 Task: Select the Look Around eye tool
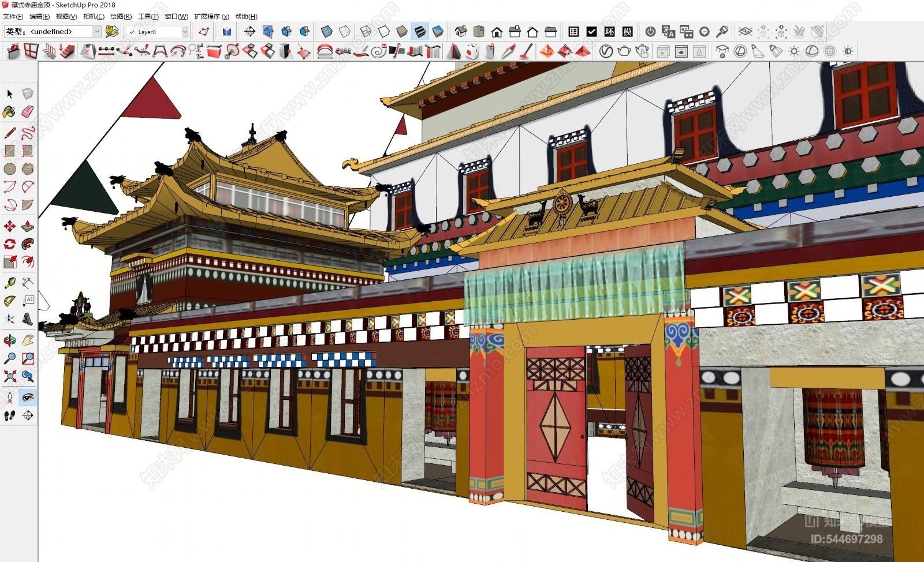coord(27,397)
